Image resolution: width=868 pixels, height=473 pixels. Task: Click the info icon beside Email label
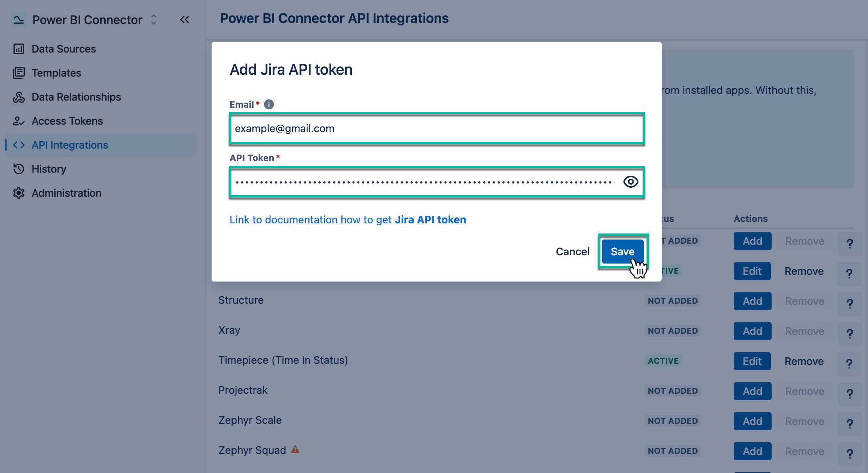pos(269,104)
